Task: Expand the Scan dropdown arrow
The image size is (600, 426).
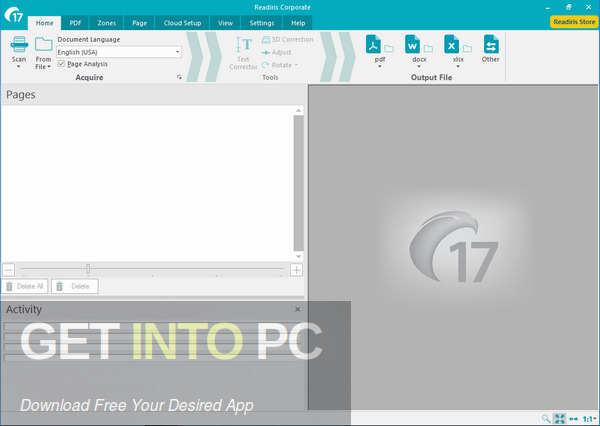Action: point(18,67)
